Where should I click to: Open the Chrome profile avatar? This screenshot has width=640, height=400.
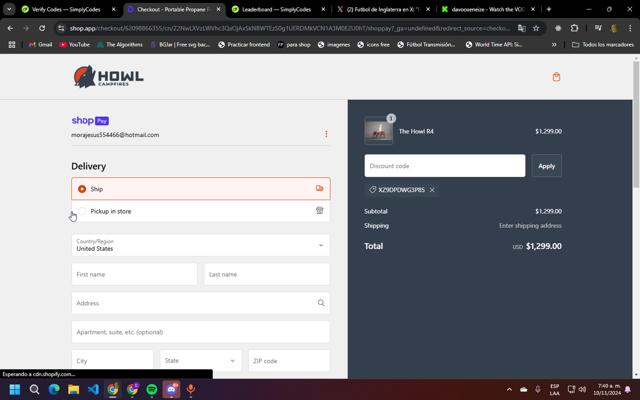click(x=613, y=28)
